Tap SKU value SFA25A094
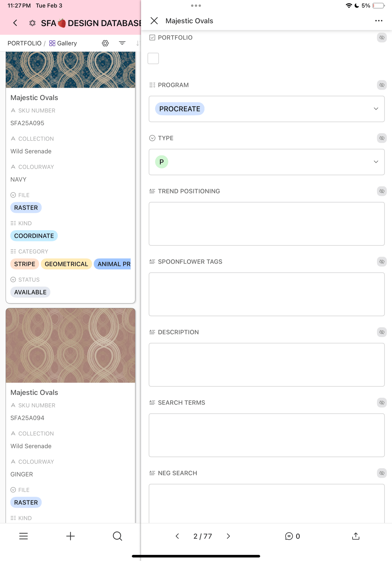392x561 pixels. (x=27, y=418)
